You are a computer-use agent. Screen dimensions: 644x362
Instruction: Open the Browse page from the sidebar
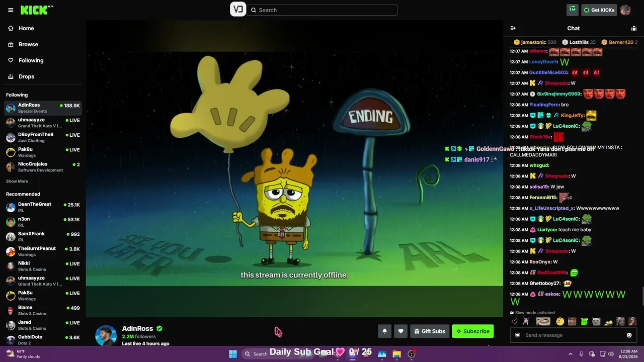point(43,44)
